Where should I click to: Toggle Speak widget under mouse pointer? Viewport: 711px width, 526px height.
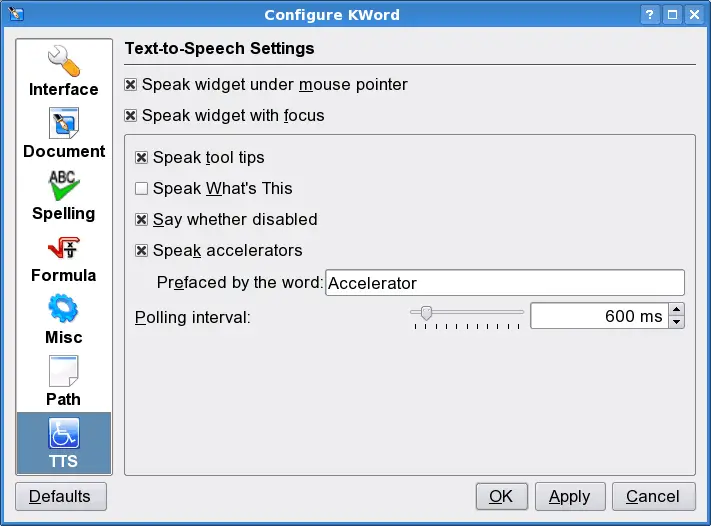point(131,85)
